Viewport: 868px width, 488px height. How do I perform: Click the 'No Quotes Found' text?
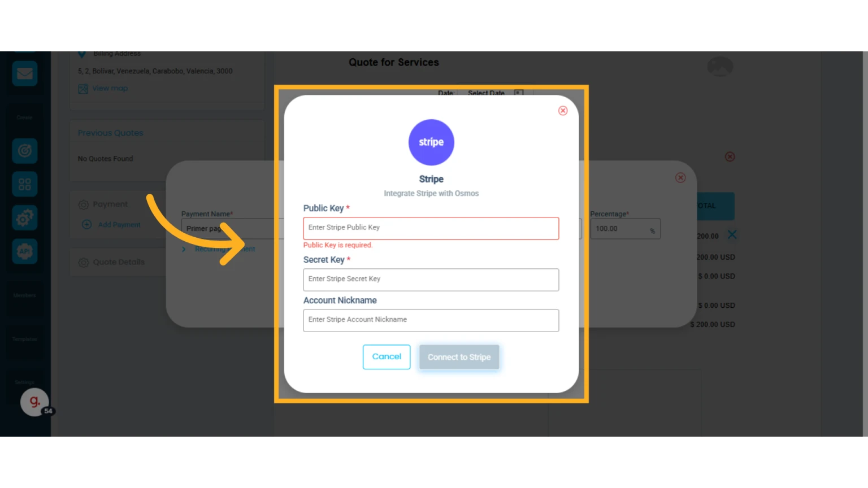(106, 159)
